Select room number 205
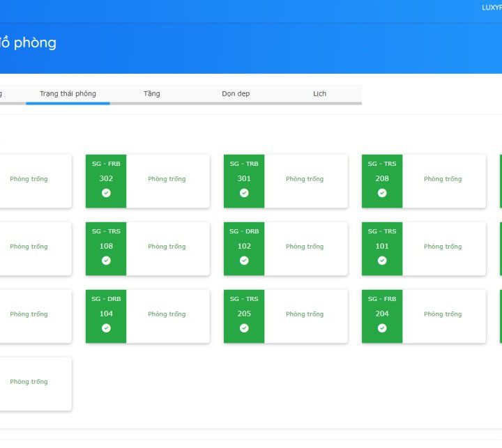This screenshot has width=502, height=448. [244, 314]
